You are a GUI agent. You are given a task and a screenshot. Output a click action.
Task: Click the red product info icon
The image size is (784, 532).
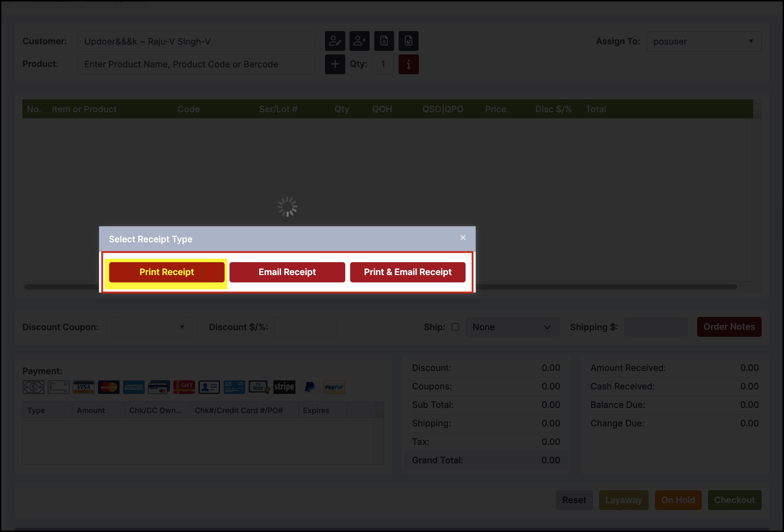pos(408,64)
